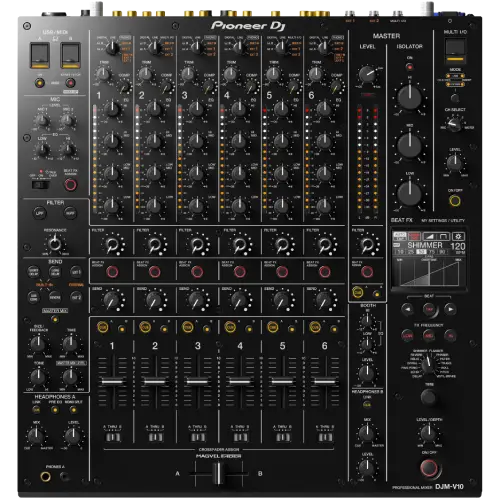Select FX Frequency MID button
500x500 pixels.
(x=429, y=336)
